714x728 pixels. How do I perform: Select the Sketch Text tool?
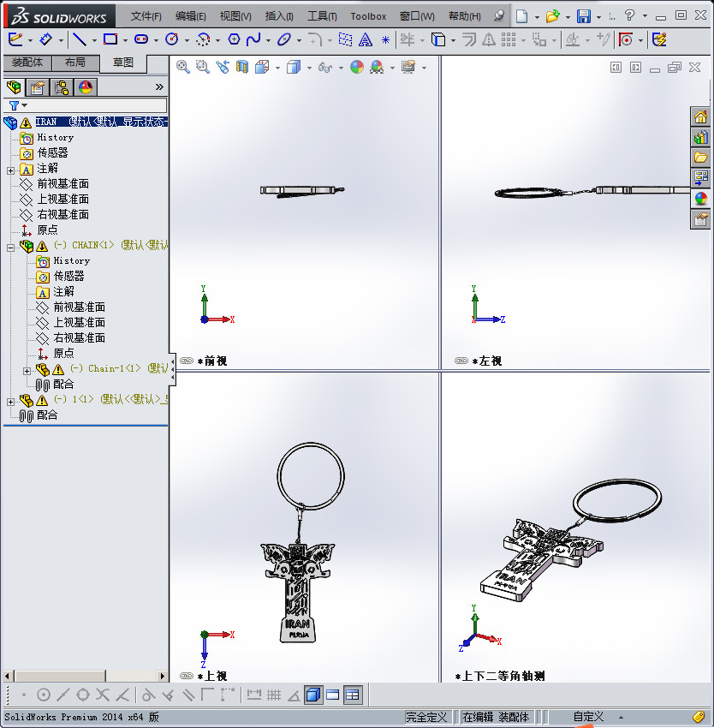point(366,40)
